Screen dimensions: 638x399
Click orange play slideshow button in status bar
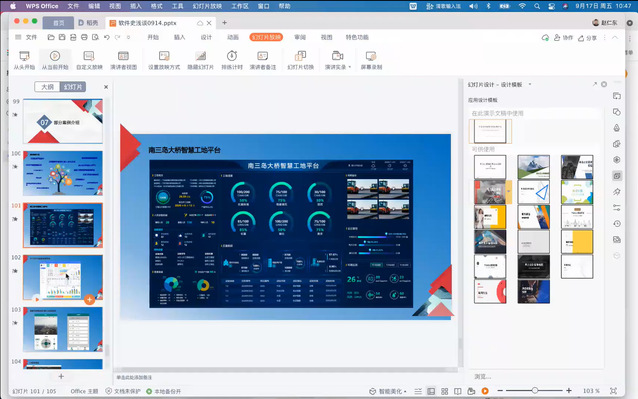click(x=485, y=391)
